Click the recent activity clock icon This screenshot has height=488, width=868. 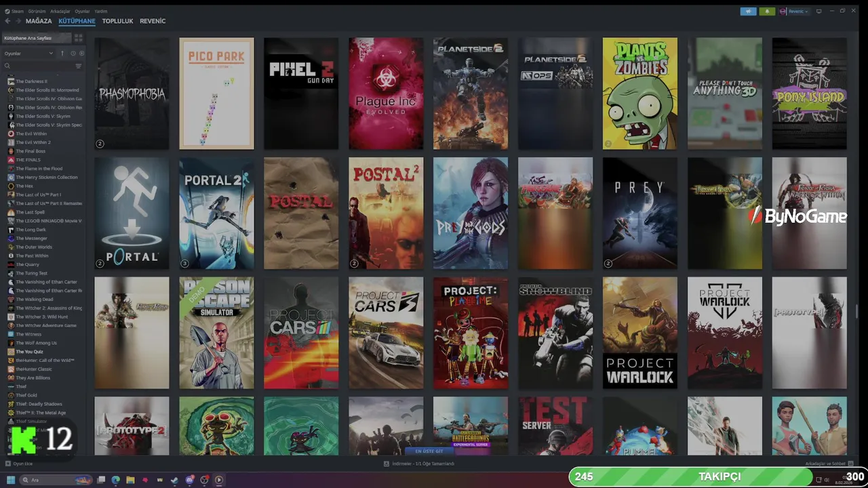click(73, 54)
